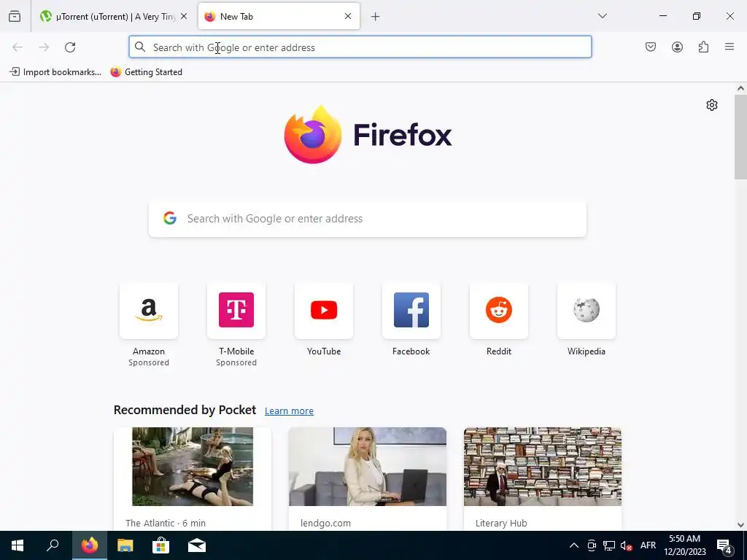Viewport: 747px width, 560px height.
Task: Click the magnifier icon in address bar
Action: pos(139,47)
